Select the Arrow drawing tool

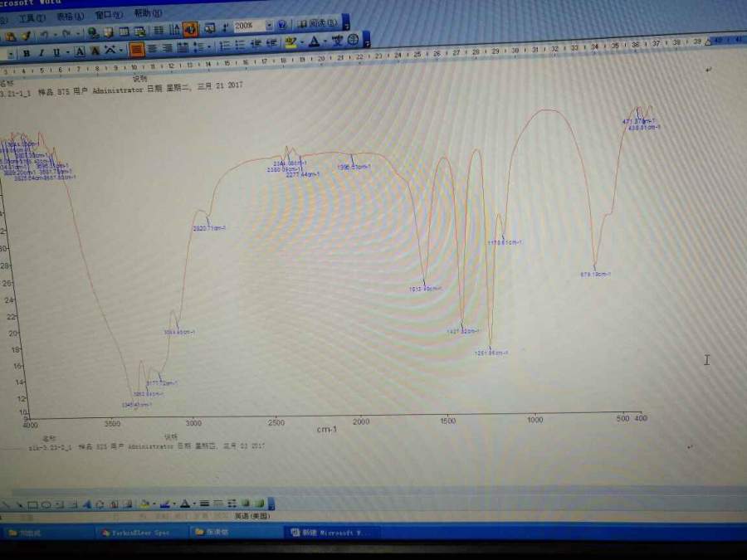tap(19, 504)
